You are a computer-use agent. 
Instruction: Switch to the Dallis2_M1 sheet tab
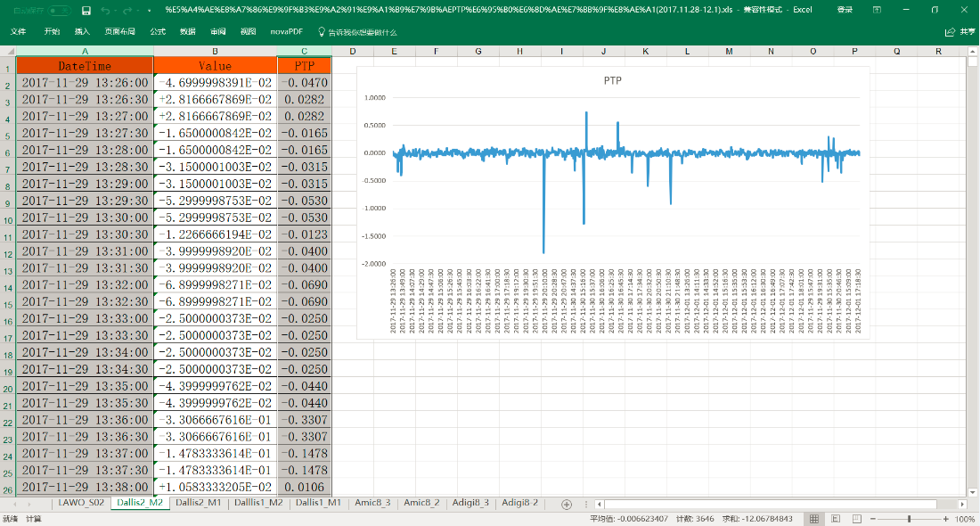[x=198, y=503]
